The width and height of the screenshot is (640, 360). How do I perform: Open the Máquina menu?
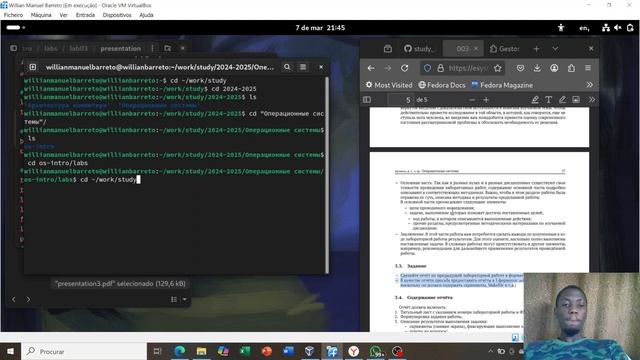(41, 15)
